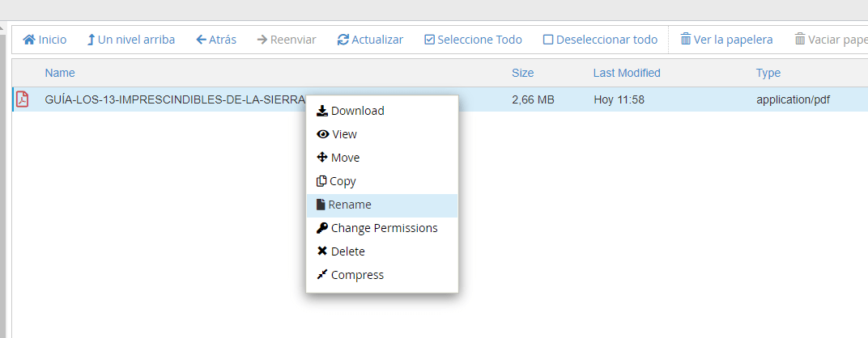Click Seleccione Todo label
Image resolution: width=868 pixels, height=338 pixels.
(x=479, y=40)
